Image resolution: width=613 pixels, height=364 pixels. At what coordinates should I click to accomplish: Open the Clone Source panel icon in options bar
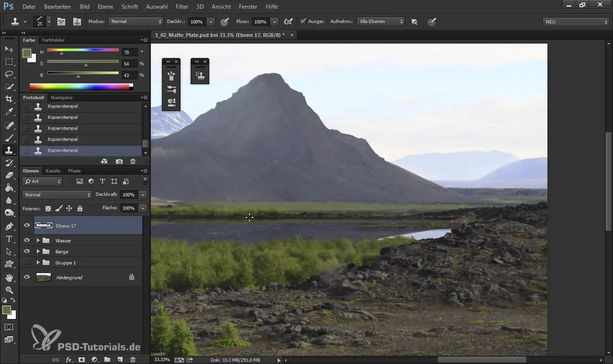click(77, 22)
